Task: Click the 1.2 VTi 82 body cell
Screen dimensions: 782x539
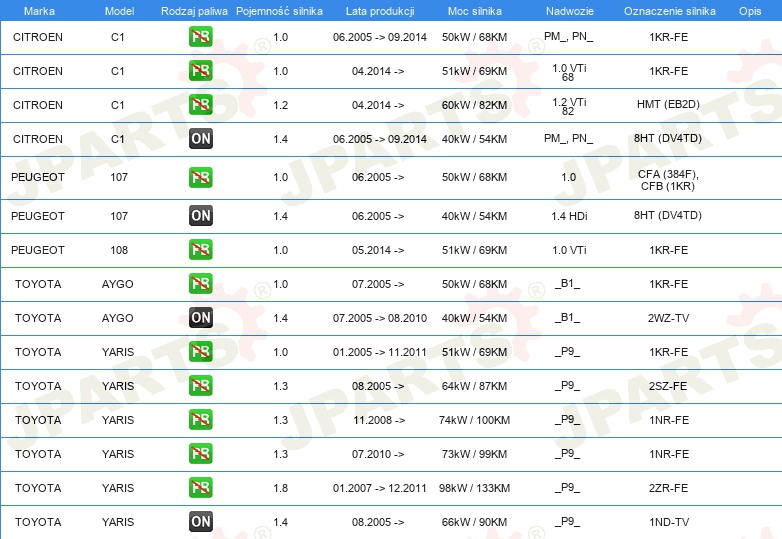Action: tap(569, 106)
